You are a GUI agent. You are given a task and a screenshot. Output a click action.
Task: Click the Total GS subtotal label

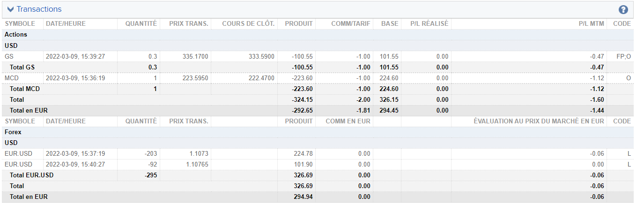pyautogui.click(x=22, y=67)
